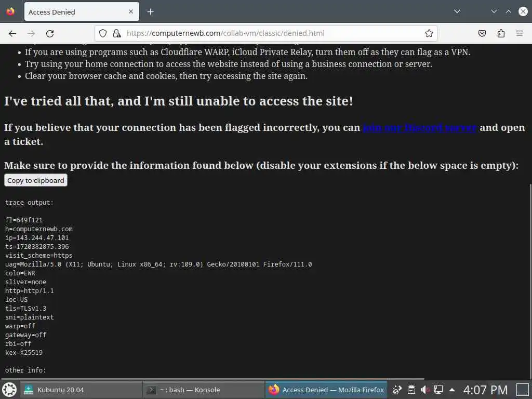Click the ts=1720382875.396 trace line

(37, 247)
